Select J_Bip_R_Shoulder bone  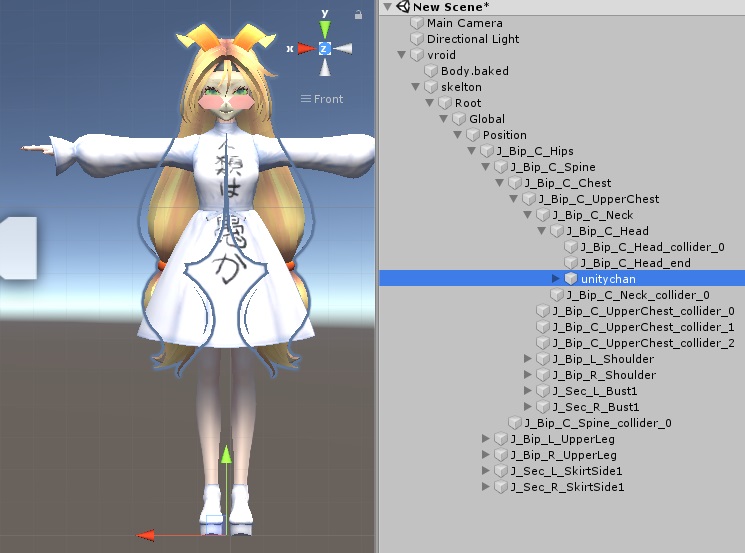click(604, 375)
